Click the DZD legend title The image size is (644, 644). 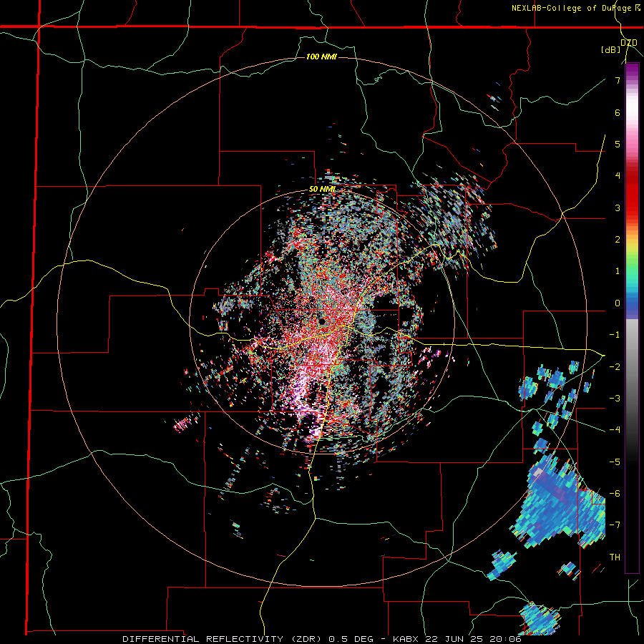pos(628,42)
